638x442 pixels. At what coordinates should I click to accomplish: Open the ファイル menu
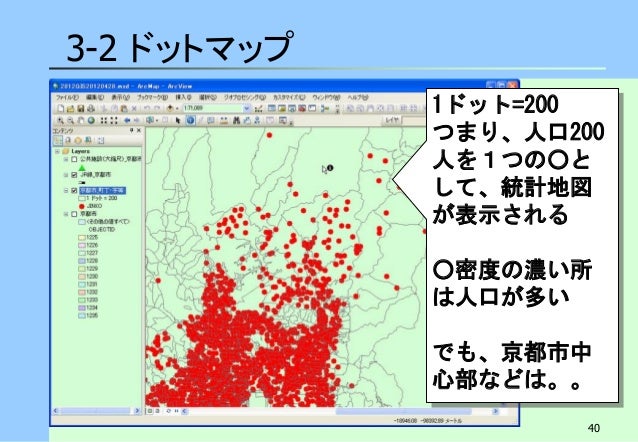pos(67,98)
